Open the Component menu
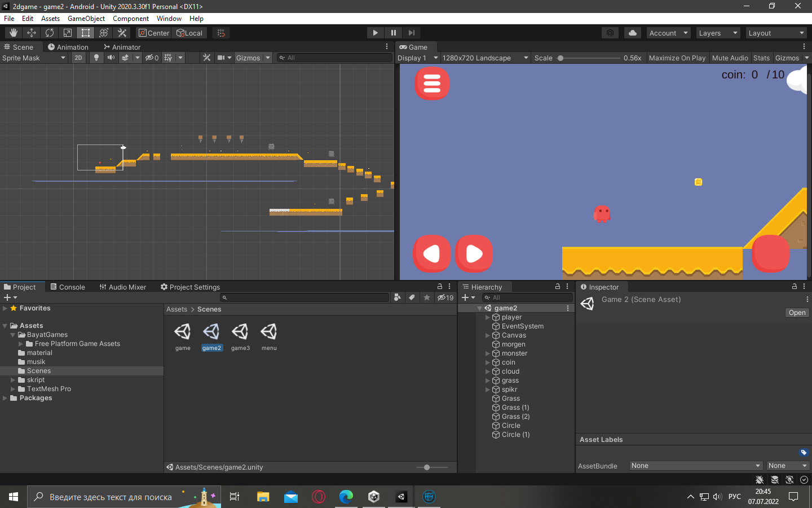This screenshot has height=508, width=812. coord(131,19)
